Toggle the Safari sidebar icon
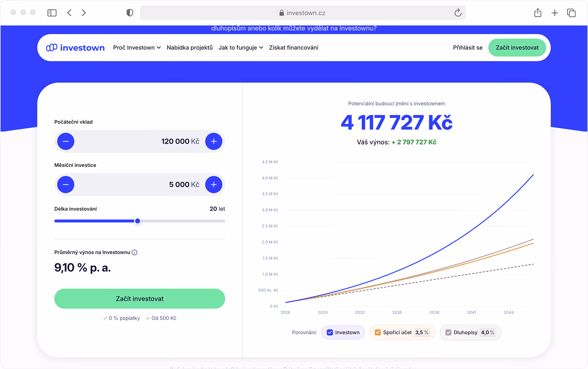 tap(52, 13)
